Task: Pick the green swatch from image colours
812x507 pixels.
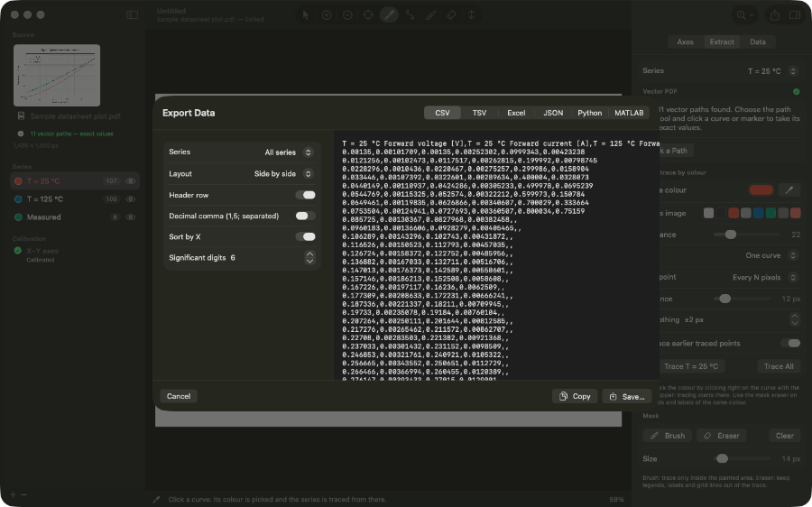Action: (771, 213)
